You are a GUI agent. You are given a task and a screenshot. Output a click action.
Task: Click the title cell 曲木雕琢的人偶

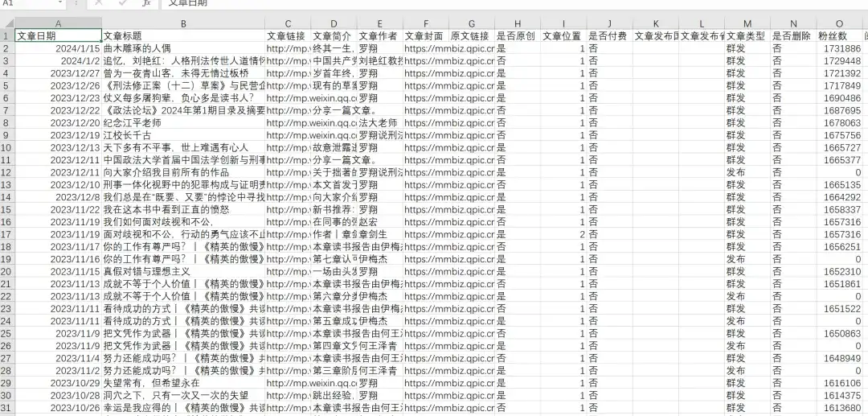click(183, 49)
